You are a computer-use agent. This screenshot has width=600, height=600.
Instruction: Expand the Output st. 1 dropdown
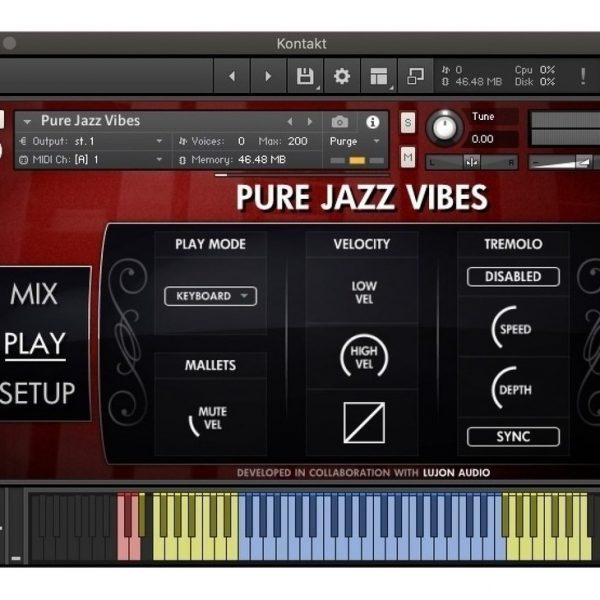tap(159, 141)
